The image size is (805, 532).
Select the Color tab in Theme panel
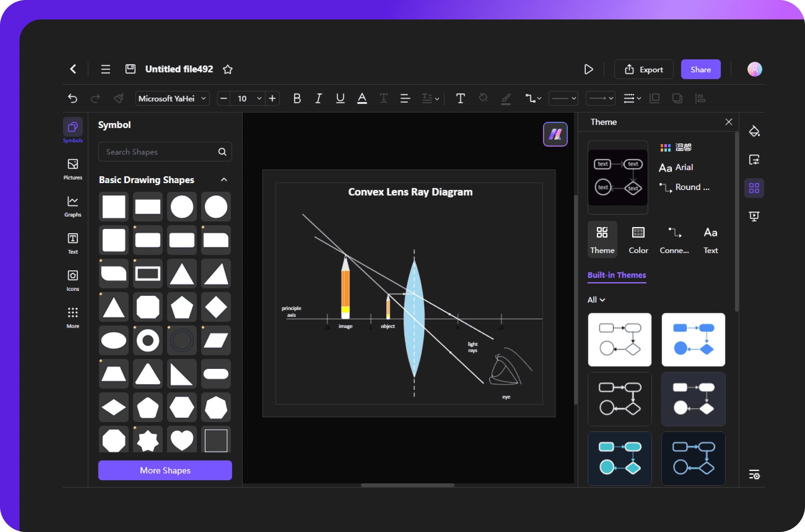(x=638, y=240)
